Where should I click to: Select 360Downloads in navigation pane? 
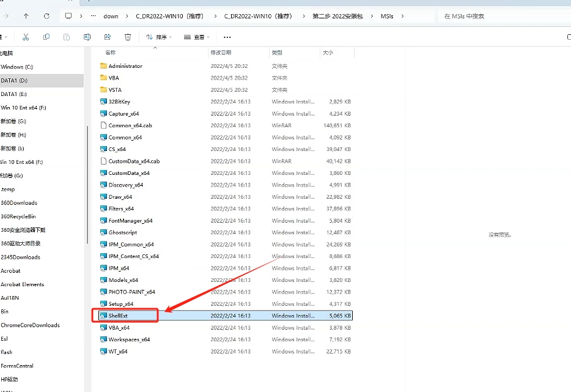click(19, 203)
